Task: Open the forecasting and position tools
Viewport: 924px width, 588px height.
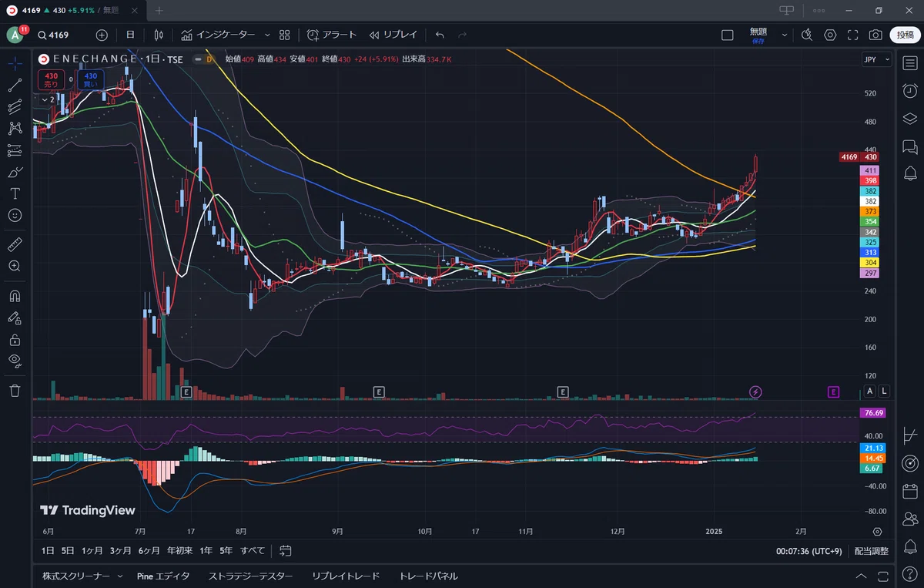Action: pos(15,150)
